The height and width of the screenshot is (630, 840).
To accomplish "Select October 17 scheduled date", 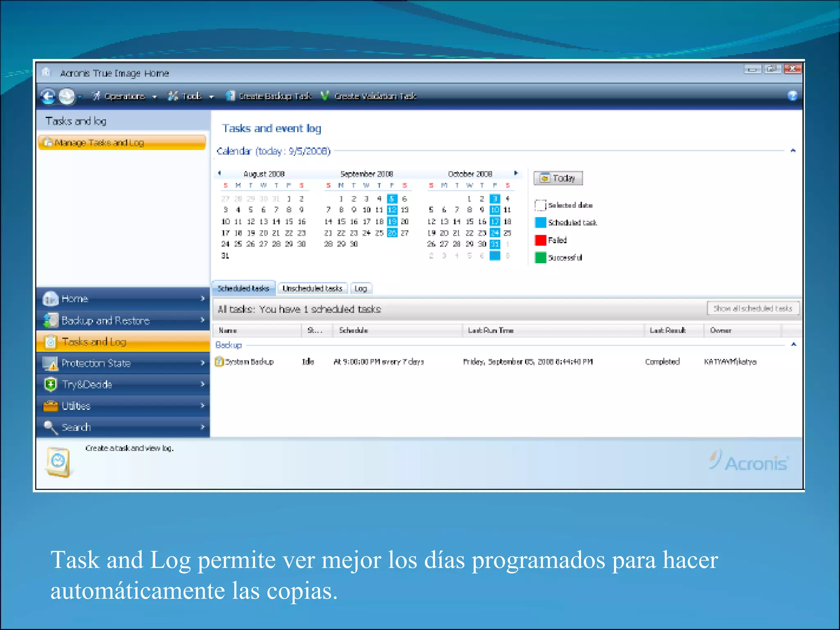I will (495, 221).
